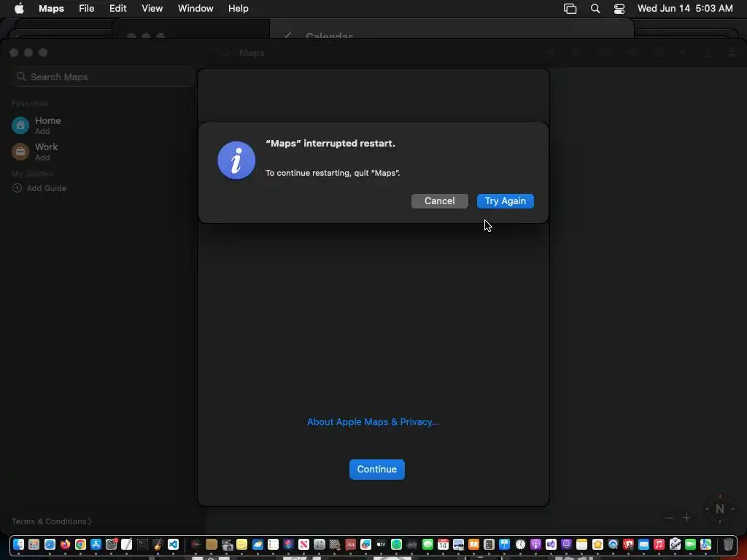Click the date and time in the menu bar
The image size is (747, 560).
(685, 9)
